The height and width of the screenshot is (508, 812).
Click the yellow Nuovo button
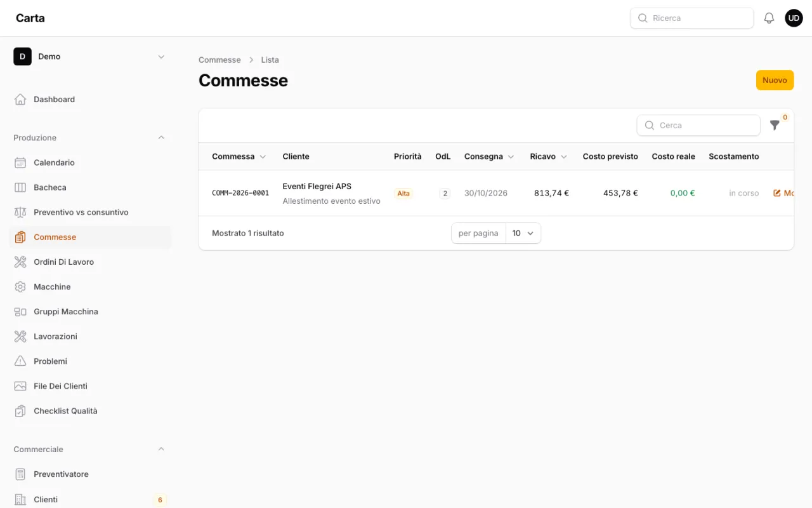[775, 80]
